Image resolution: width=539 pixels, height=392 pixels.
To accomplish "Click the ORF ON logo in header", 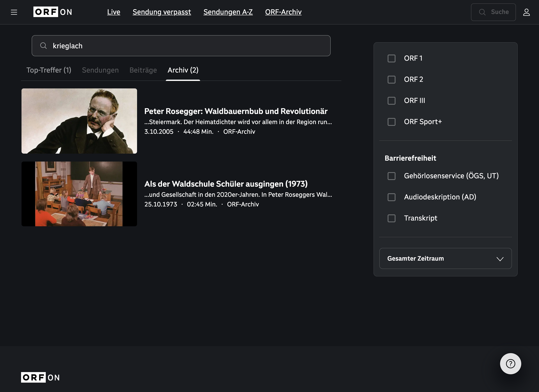I will click(53, 12).
